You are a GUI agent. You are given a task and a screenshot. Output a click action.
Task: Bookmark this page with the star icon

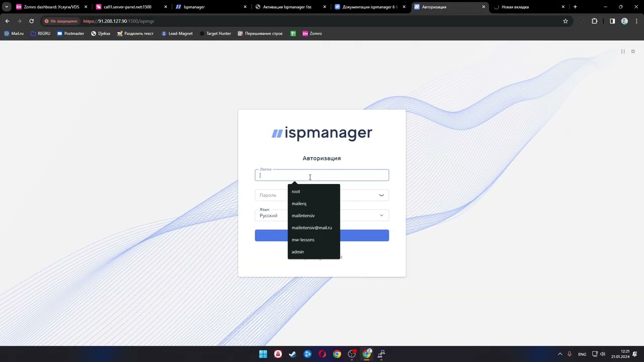(566, 21)
